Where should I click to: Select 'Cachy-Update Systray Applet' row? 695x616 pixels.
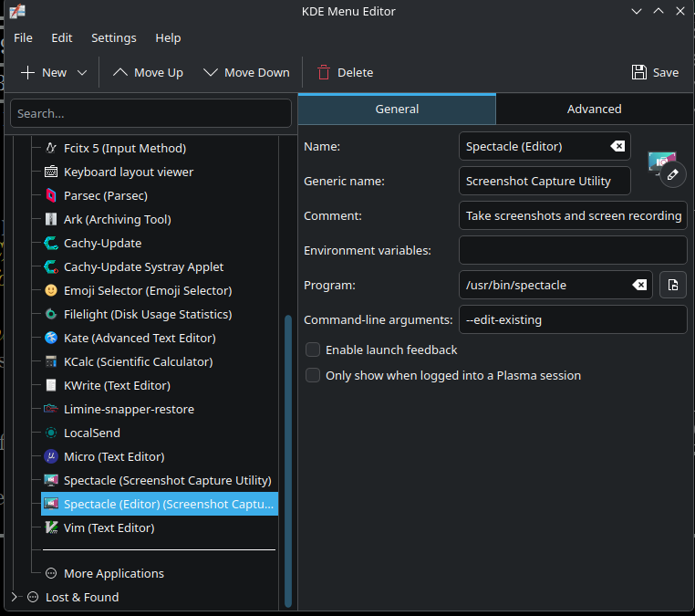click(x=160, y=266)
